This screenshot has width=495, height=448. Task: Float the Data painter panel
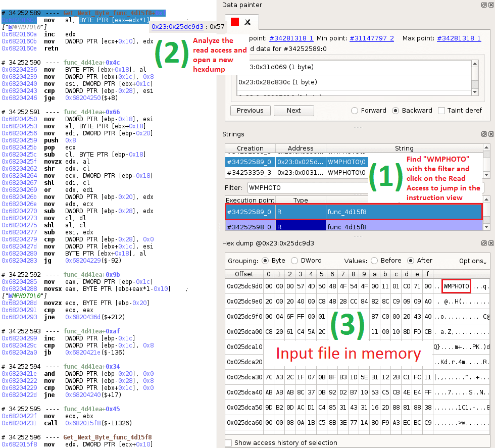tap(484, 5)
